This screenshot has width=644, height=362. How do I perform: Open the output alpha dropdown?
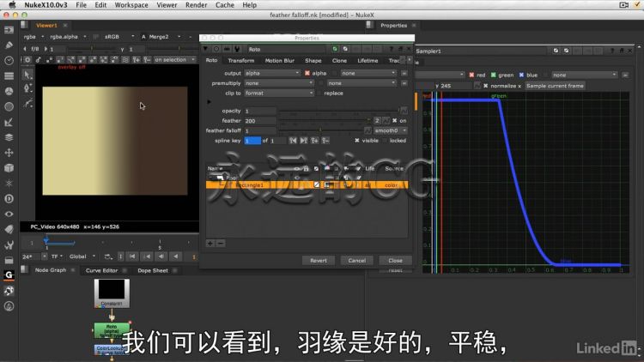[272, 73]
